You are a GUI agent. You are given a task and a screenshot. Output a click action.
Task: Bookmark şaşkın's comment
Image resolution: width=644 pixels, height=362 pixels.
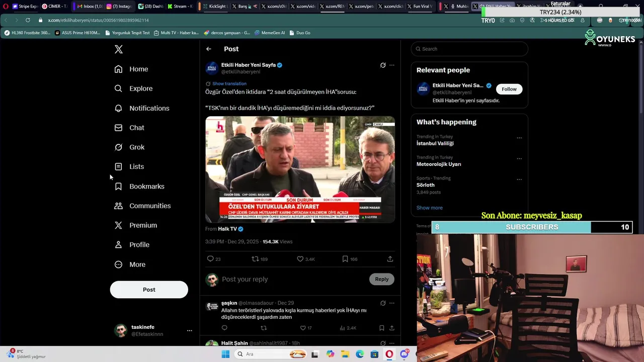381,328
